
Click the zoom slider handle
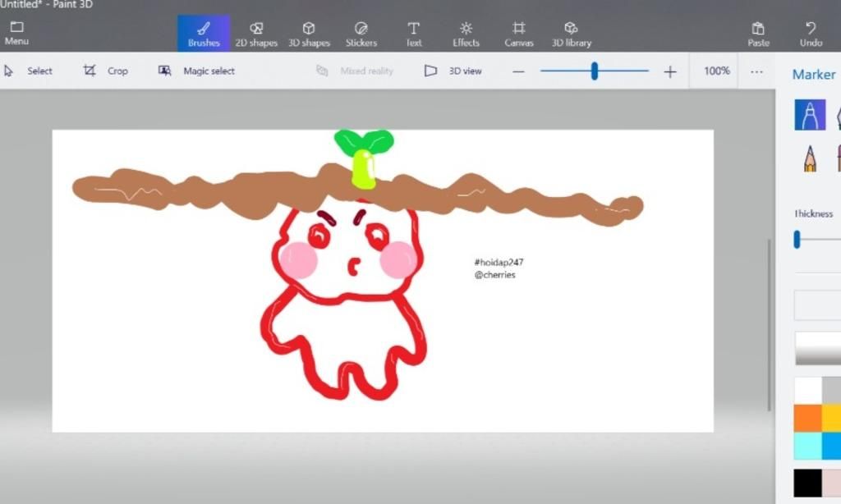[595, 71]
